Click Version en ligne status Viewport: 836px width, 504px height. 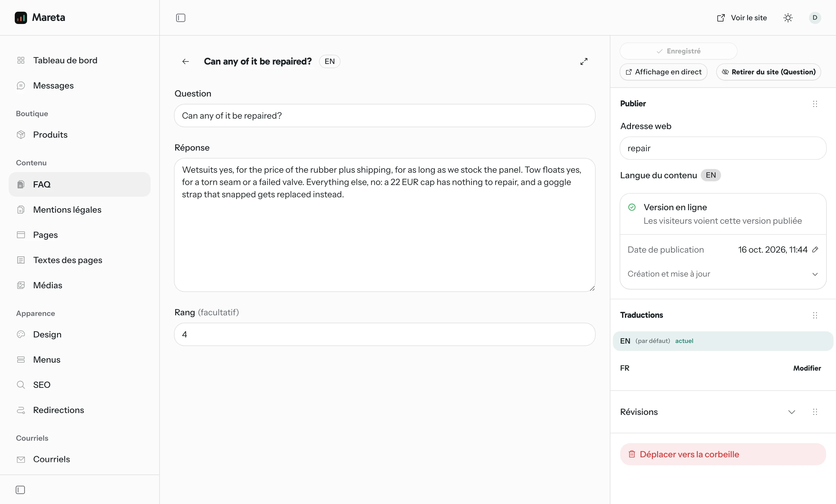pyautogui.click(x=675, y=207)
